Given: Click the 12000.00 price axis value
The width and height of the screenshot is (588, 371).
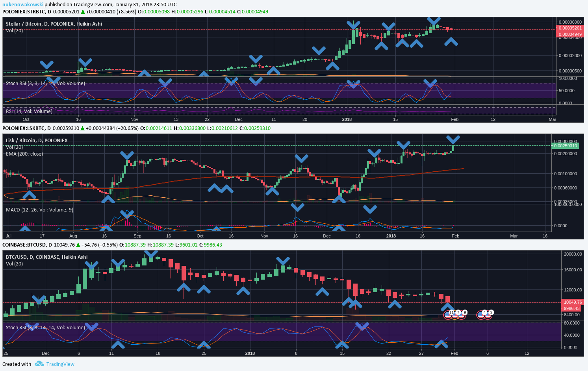Looking at the screenshot, I should click(573, 290).
